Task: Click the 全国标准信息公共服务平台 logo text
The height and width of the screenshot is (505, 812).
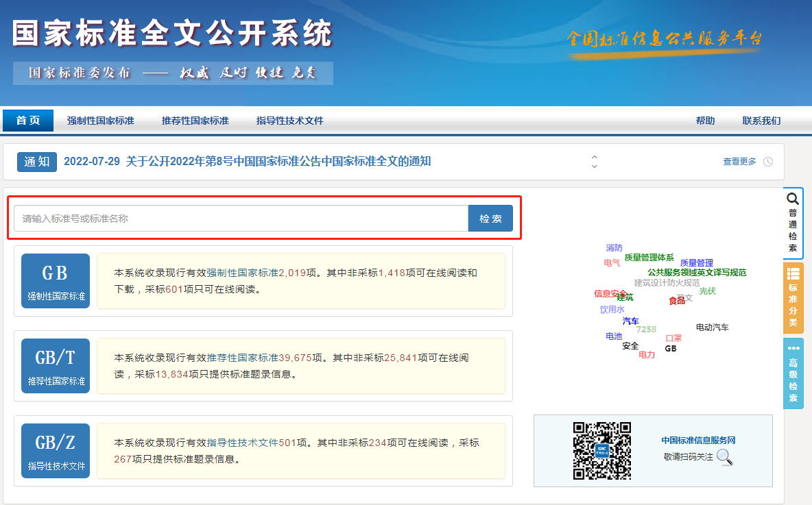Action: tap(665, 38)
